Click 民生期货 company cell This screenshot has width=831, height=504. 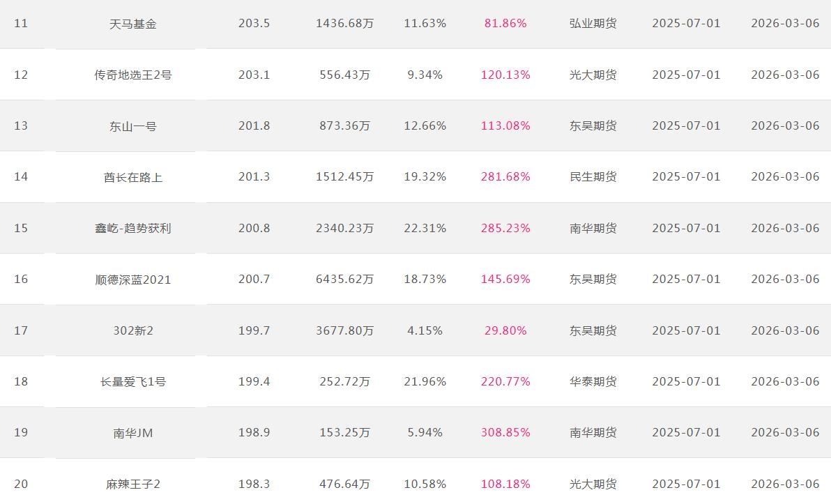click(x=593, y=177)
